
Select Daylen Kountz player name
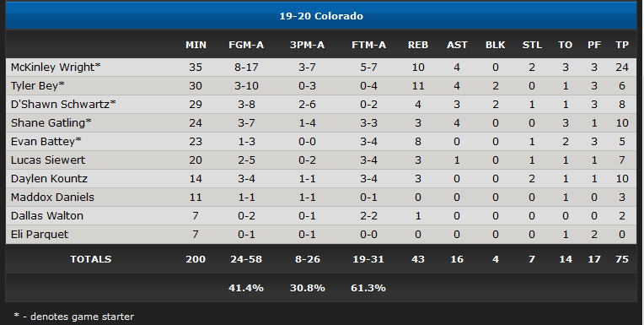tap(49, 179)
